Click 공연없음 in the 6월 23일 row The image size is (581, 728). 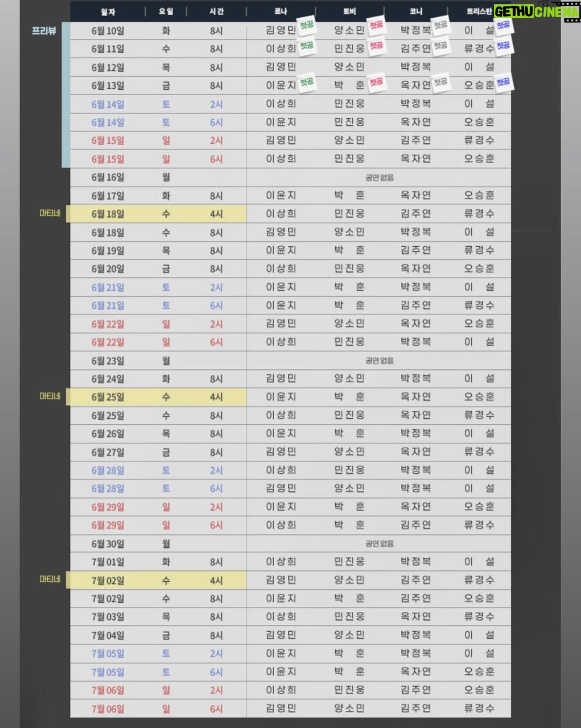click(x=379, y=360)
